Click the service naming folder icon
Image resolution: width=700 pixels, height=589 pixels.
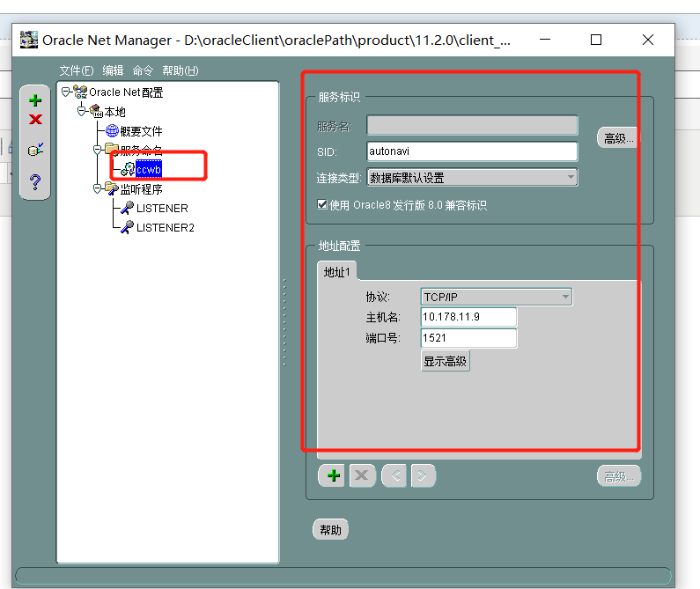[x=112, y=150]
